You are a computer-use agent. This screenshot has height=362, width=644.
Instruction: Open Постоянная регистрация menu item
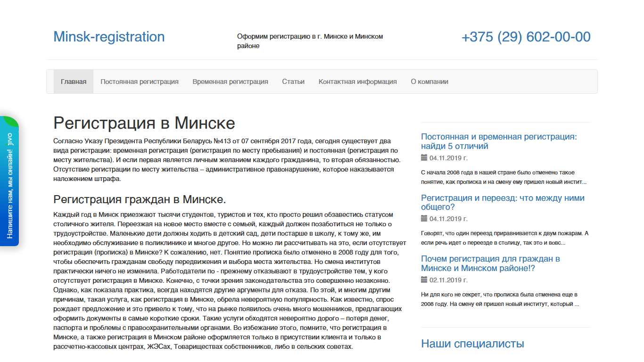pyautogui.click(x=140, y=82)
